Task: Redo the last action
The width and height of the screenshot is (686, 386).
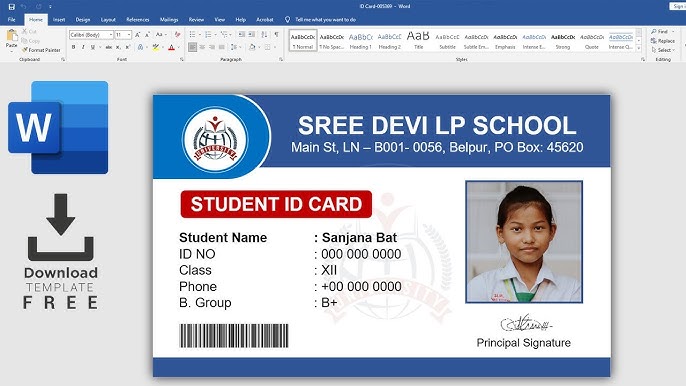Action: [38, 7]
